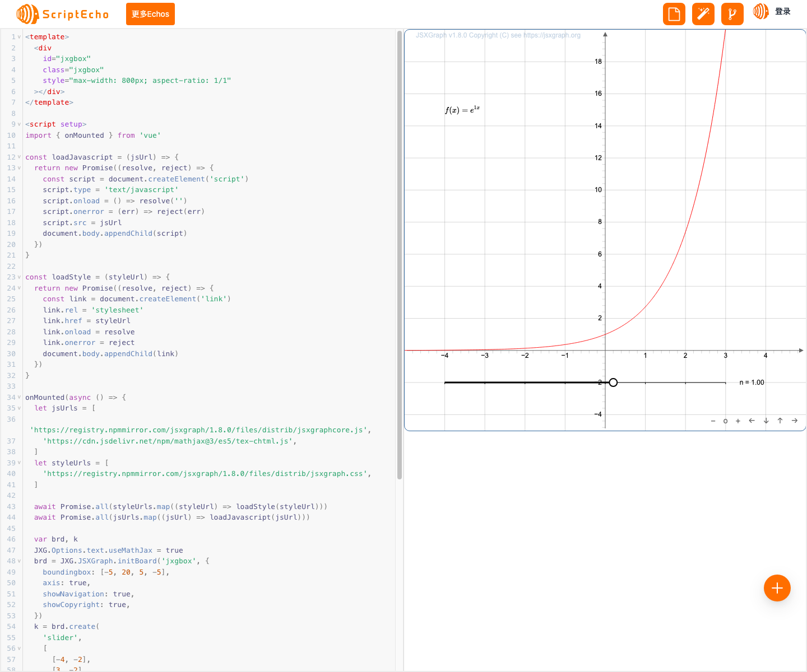This screenshot has height=672, width=807.
Task: Click the JSXGraph copyright text
Action: coord(498,35)
